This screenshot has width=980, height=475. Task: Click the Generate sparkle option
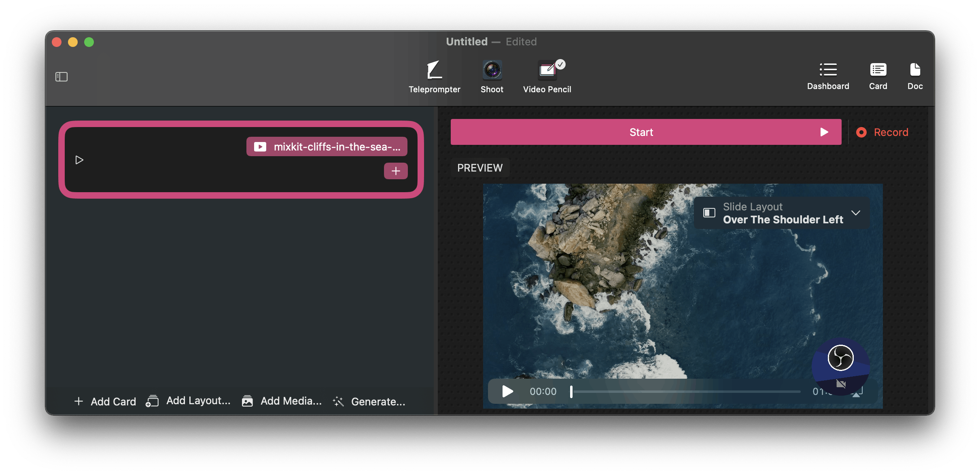(x=369, y=401)
